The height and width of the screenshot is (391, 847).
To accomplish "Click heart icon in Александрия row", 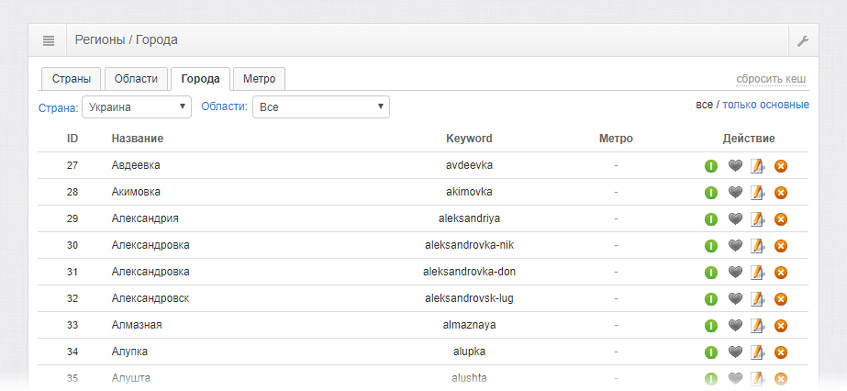I will pos(735,219).
